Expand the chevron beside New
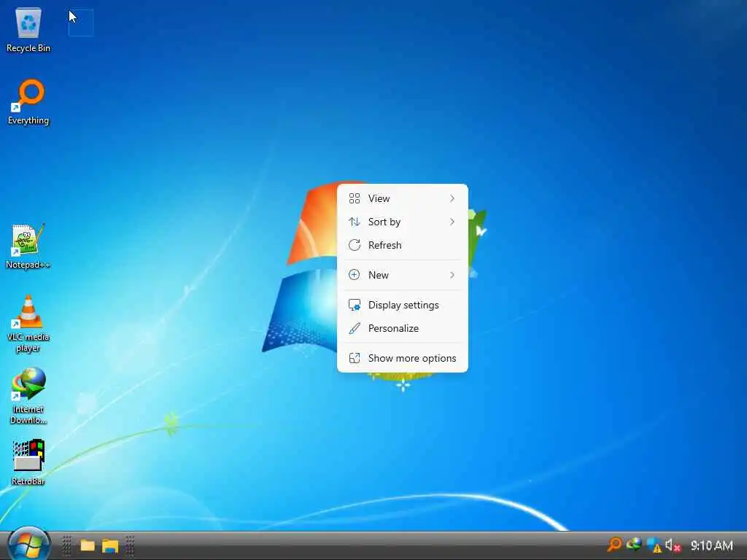This screenshot has height=560, width=747. pyautogui.click(x=452, y=275)
